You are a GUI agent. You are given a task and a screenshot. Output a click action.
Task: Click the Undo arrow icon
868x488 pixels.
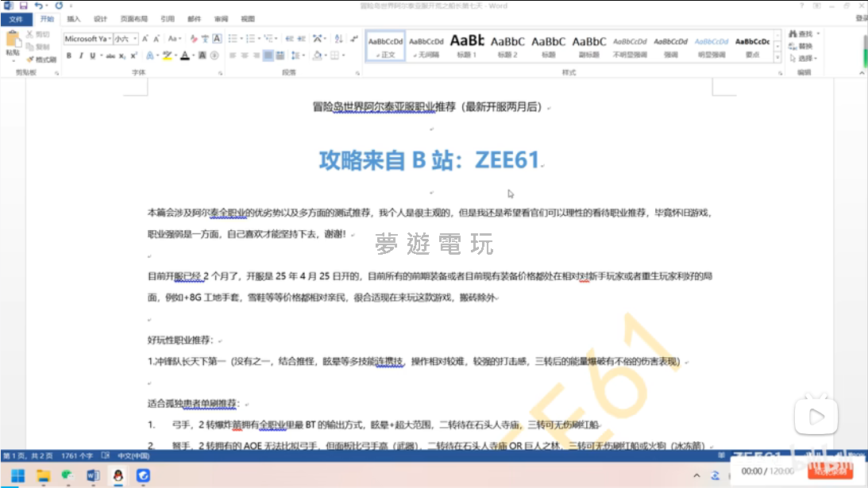click(x=38, y=6)
